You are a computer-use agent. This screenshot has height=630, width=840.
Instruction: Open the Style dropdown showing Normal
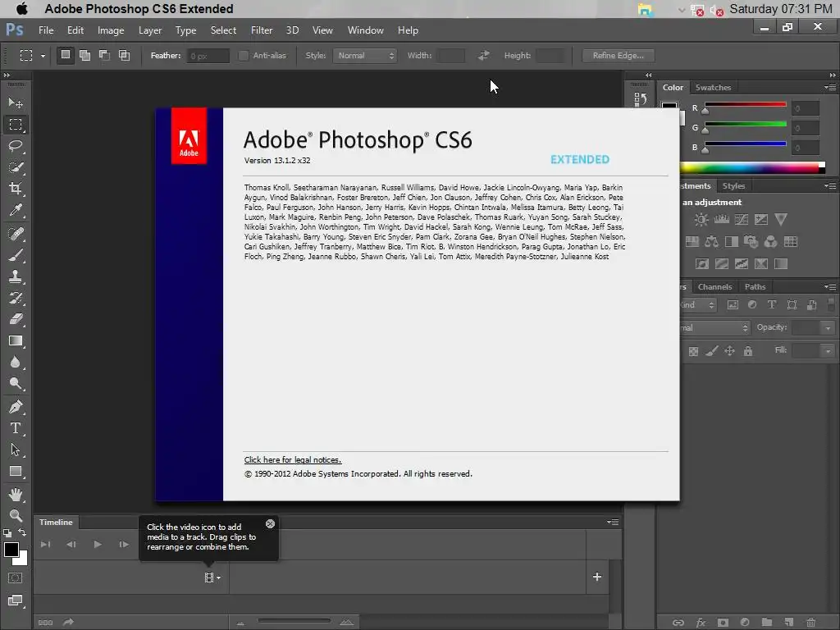pyautogui.click(x=365, y=56)
